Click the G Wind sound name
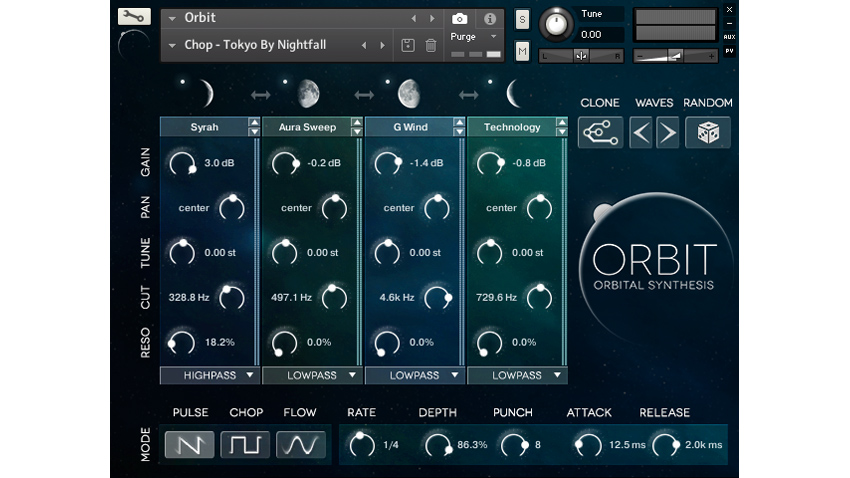The height and width of the screenshot is (478, 850). click(410, 127)
